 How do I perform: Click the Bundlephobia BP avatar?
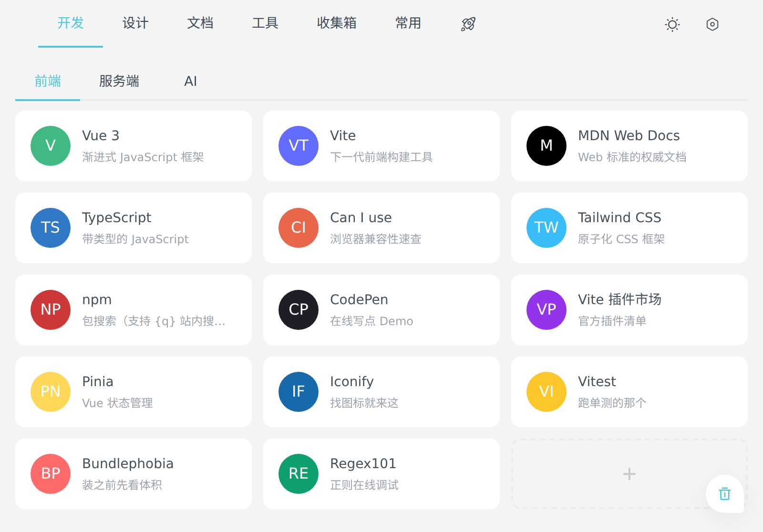click(x=51, y=474)
